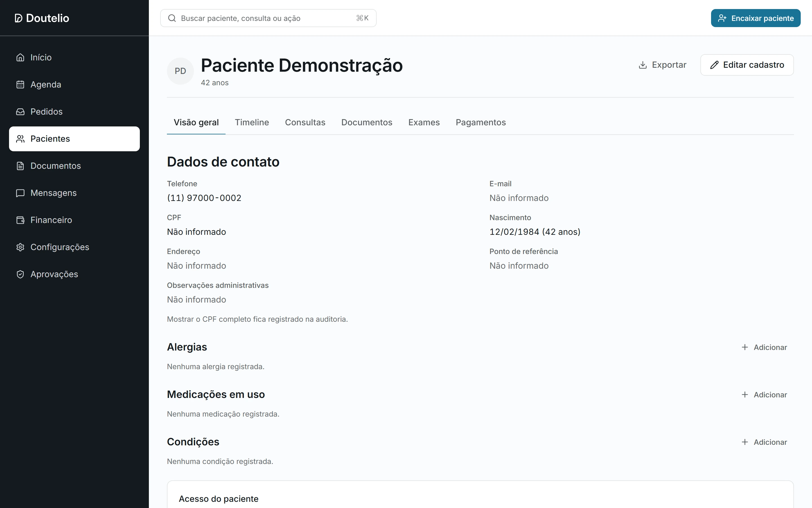Click the Exportar download icon
Viewport: 812px width, 508px height.
click(x=643, y=65)
